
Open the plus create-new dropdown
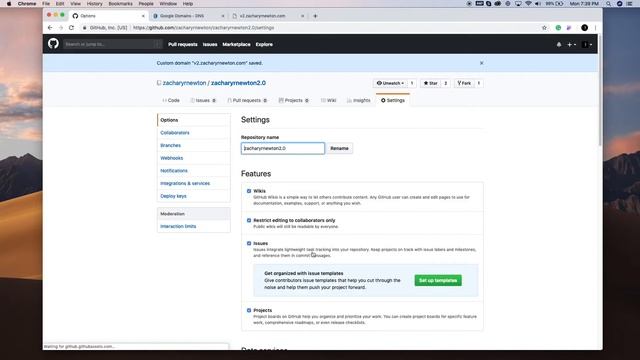[x=571, y=44]
